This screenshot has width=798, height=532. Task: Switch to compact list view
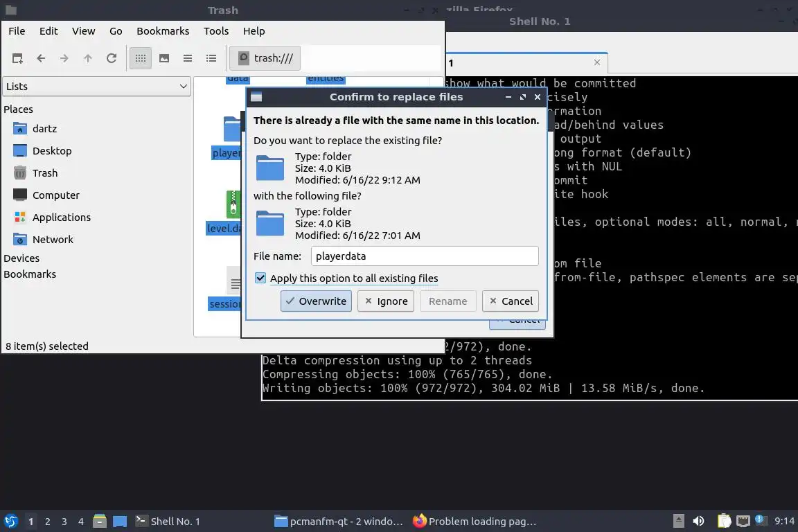(x=188, y=58)
